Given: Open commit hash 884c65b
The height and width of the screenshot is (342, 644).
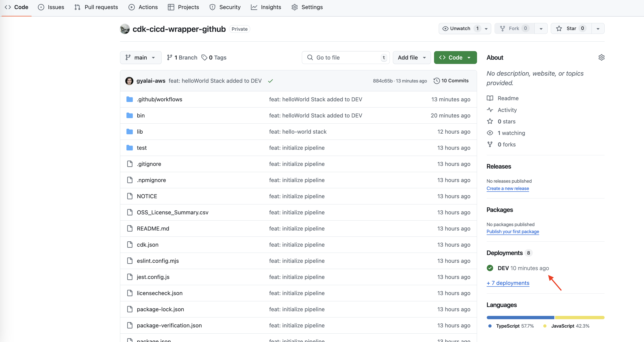Looking at the screenshot, I should tap(382, 81).
